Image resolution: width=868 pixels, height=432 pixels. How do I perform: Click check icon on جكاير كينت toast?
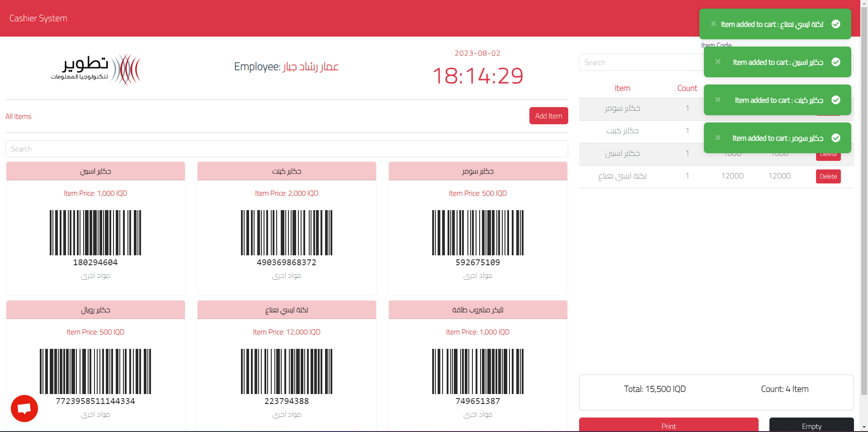point(836,100)
